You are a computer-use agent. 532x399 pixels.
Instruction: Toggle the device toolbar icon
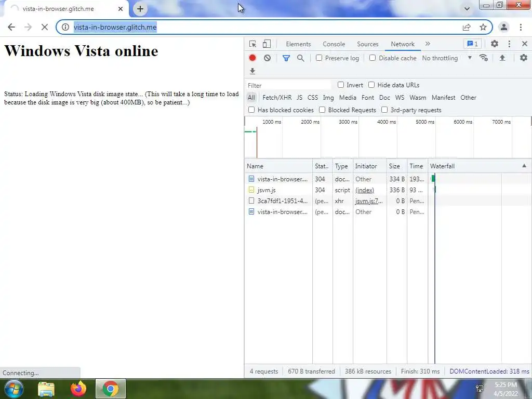click(267, 44)
